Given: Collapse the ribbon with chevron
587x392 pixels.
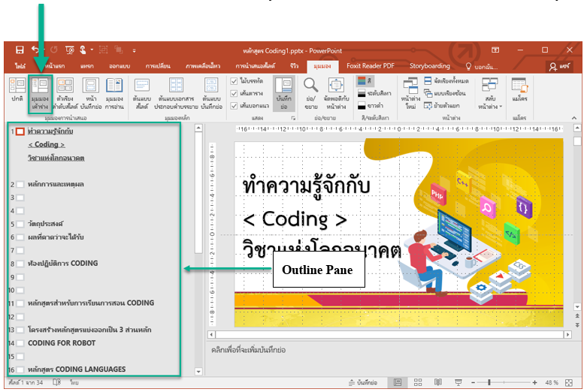Looking at the screenshot, I should pyautogui.click(x=574, y=118).
